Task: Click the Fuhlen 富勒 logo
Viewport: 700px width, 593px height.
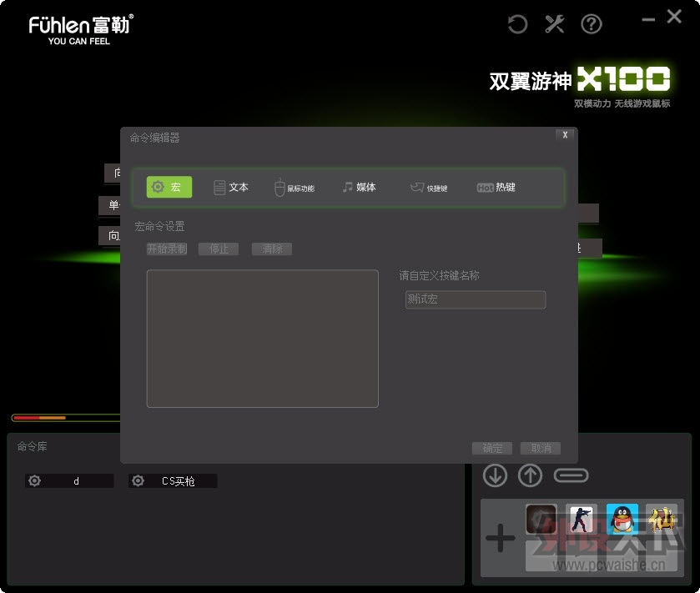Action: coord(81,30)
